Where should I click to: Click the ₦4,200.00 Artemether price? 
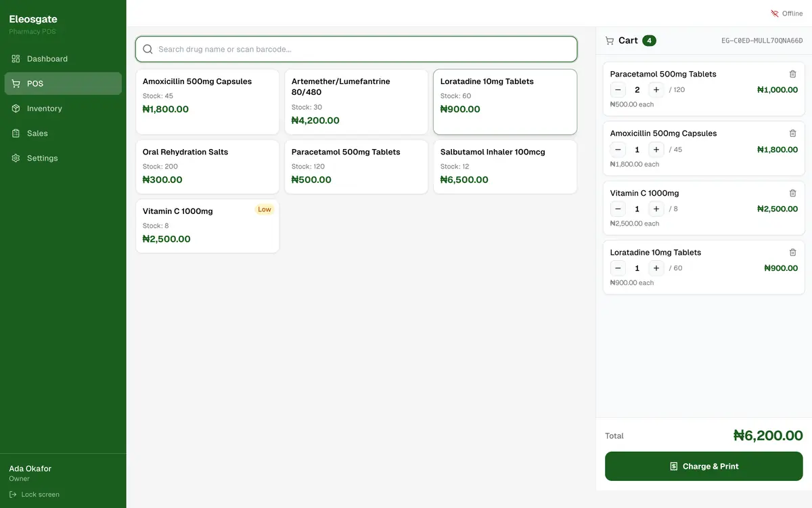315,121
